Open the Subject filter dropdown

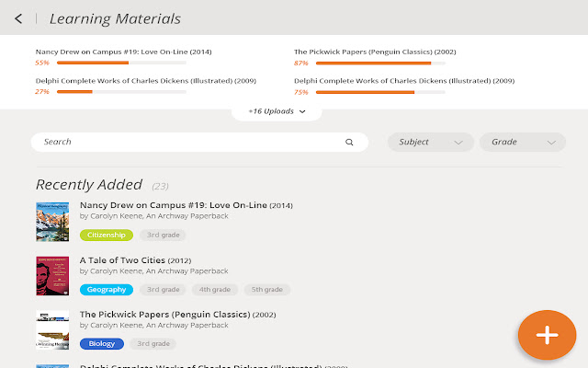431,143
